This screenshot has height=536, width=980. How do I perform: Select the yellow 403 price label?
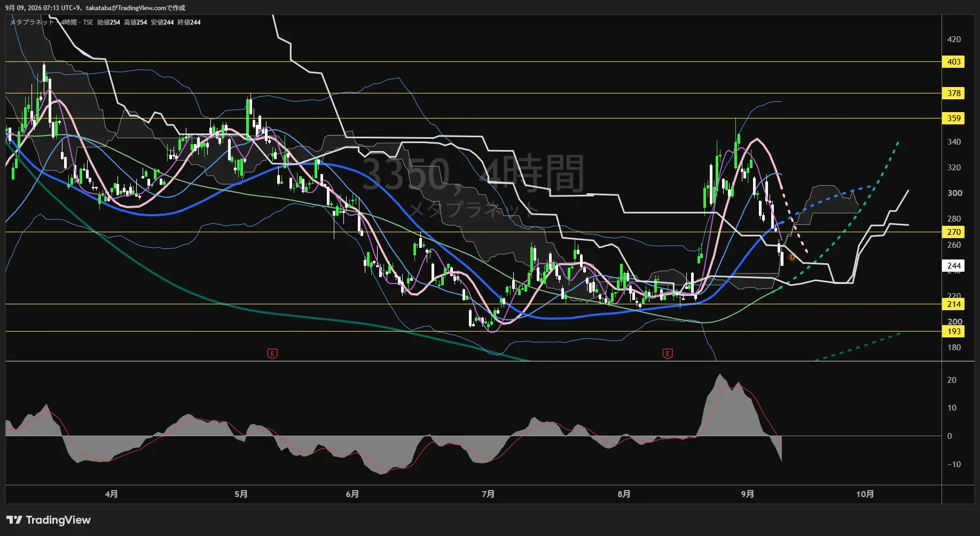pos(954,62)
